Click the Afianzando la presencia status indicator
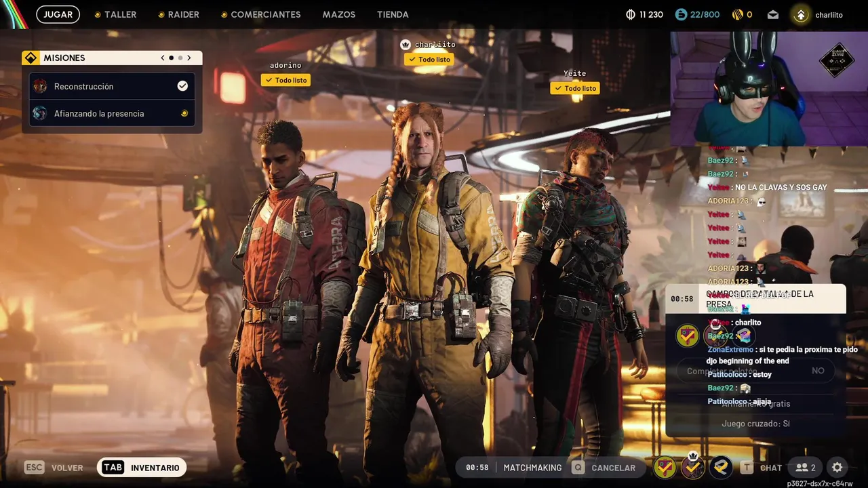Image resolution: width=868 pixels, height=488 pixels. pos(184,113)
